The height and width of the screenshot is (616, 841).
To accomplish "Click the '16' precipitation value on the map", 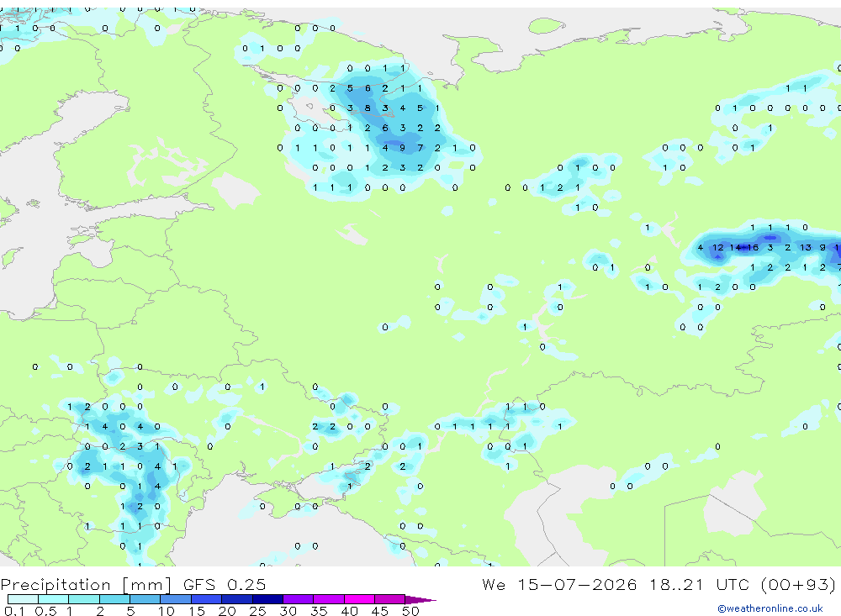I will [x=753, y=247].
